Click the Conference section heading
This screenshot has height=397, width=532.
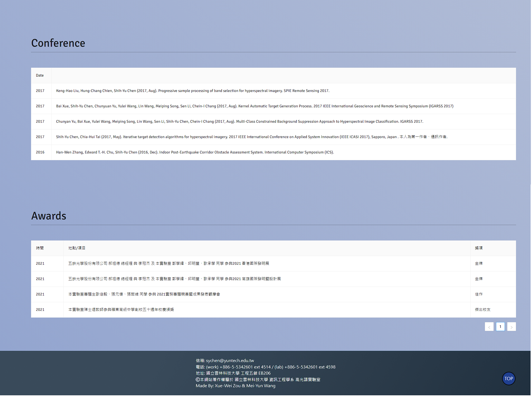(58, 43)
